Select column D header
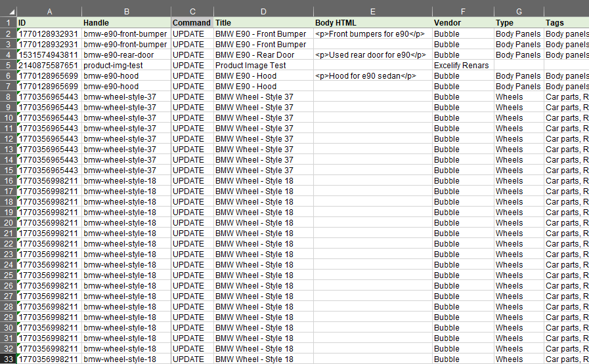Viewport: 589px width, 364px height. click(263, 12)
